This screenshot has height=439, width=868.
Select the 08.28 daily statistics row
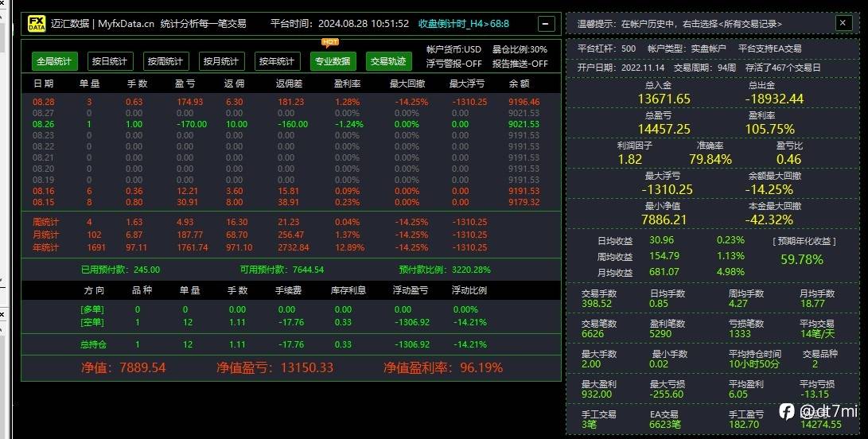pyautogui.click(x=286, y=102)
